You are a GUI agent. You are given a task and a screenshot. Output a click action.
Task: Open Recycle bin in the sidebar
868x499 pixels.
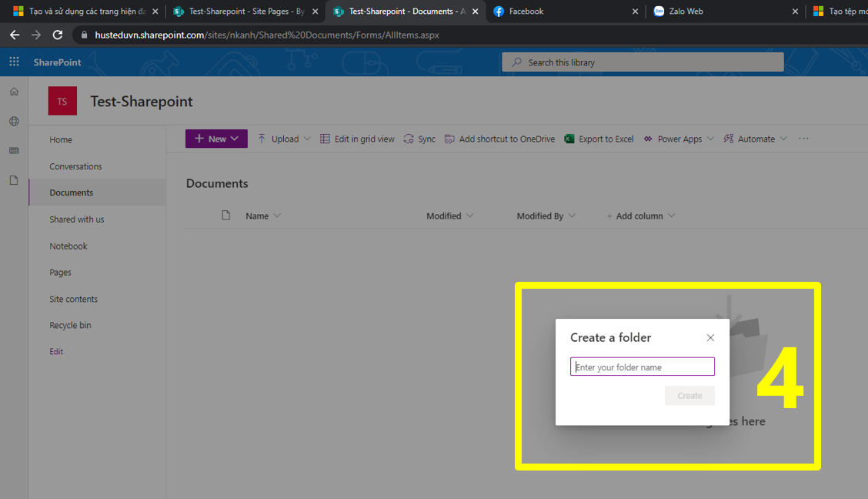tap(70, 326)
